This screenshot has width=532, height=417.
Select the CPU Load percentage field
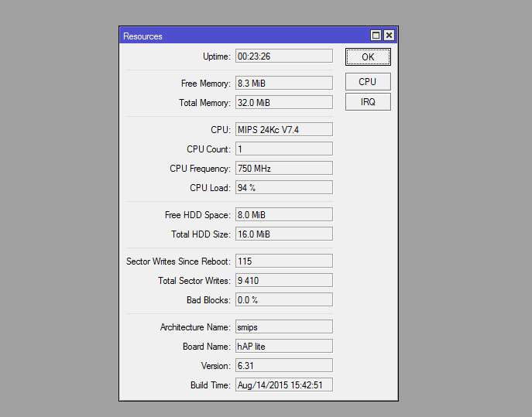[283, 188]
